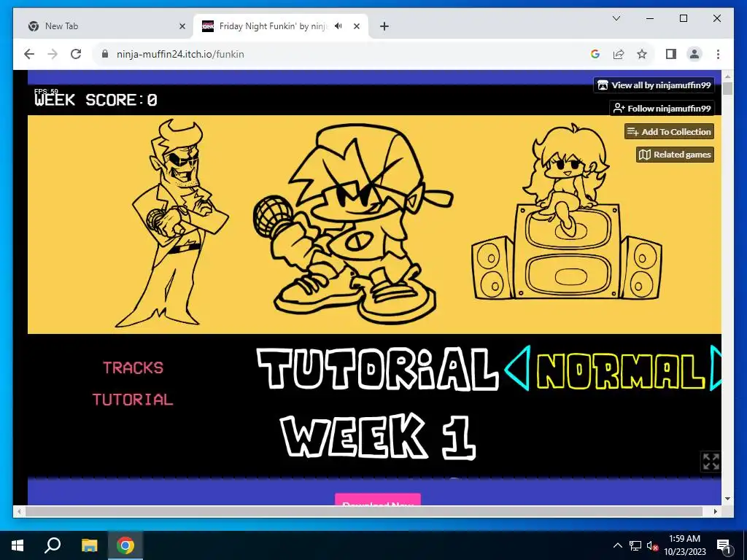
Task: Click the Daddy Dearest character artwork
Action: click(172, 223)
